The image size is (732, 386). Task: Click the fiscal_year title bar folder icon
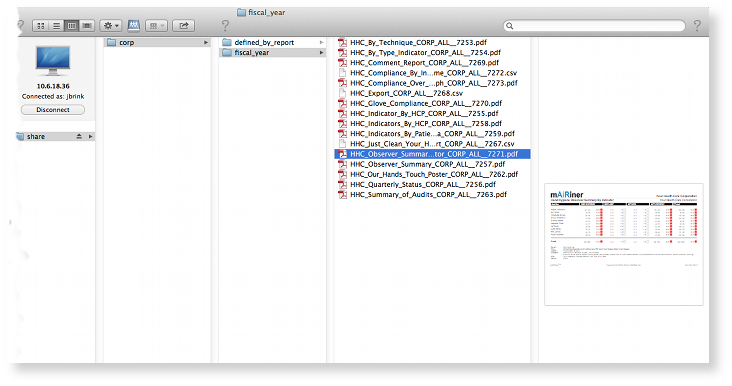[241, 13]
